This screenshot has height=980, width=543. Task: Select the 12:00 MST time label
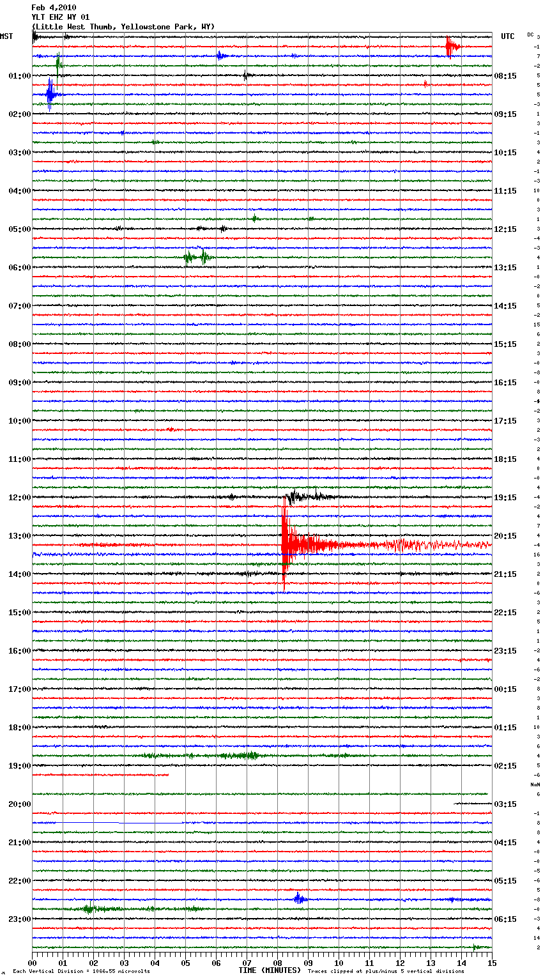tap(20, 498)
